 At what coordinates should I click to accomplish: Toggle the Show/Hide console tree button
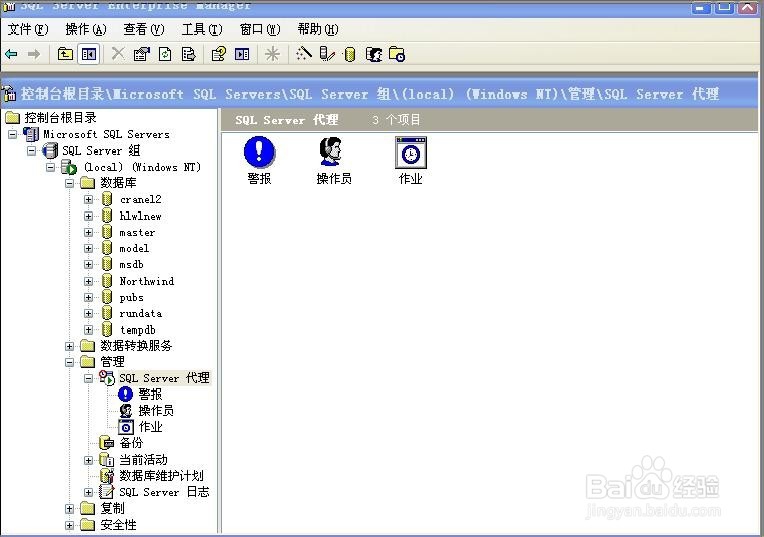(89, 54)
